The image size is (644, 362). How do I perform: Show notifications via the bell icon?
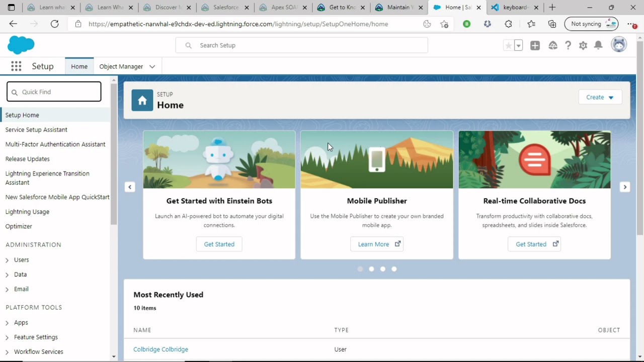point(598,45)
